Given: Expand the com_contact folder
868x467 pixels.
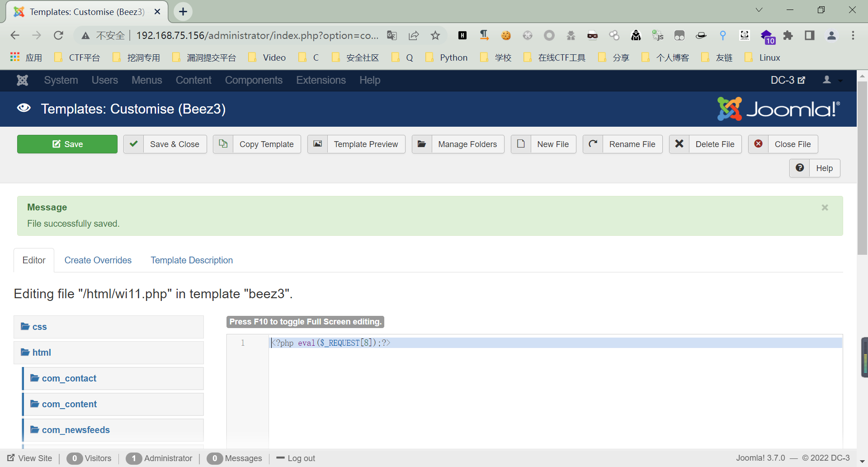Looking at the screenshot, I should [113, 378].
